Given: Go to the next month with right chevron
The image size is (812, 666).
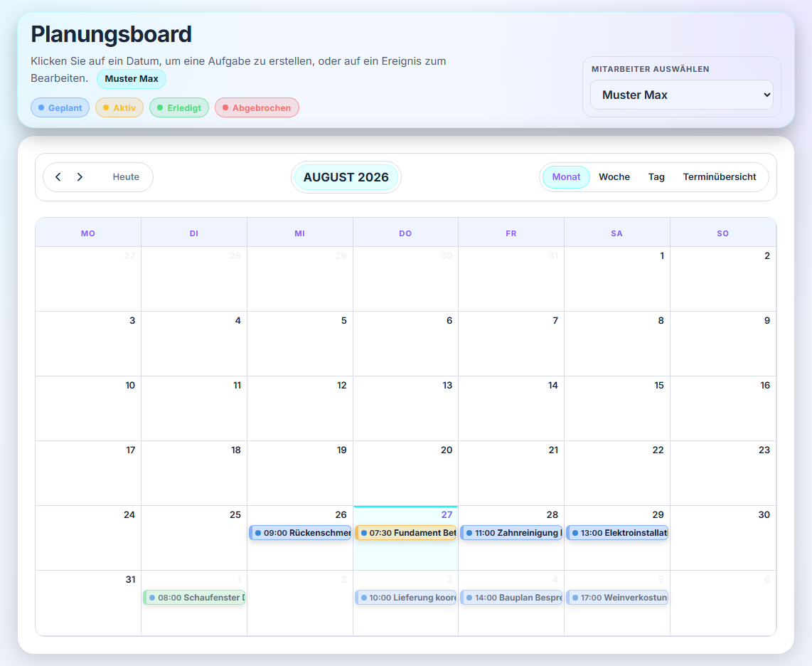Looking at the screenshot, I should [x=80, y=176].
